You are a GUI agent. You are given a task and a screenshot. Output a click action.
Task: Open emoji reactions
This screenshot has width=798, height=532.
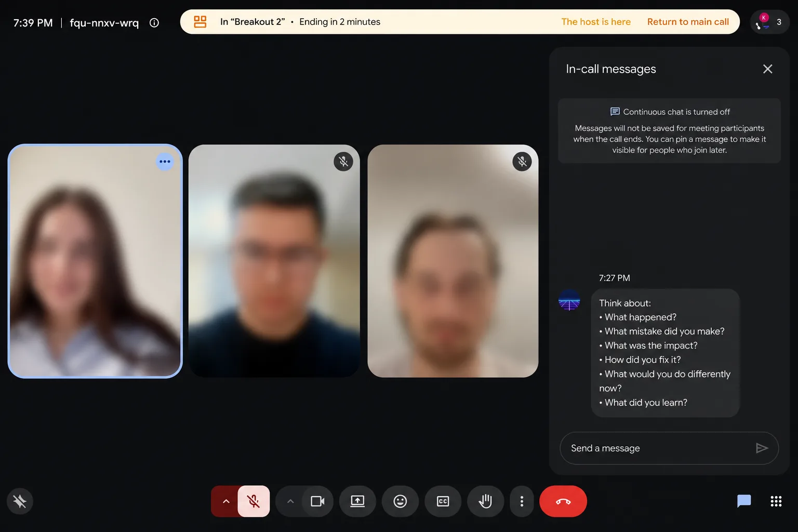(400, 501)
